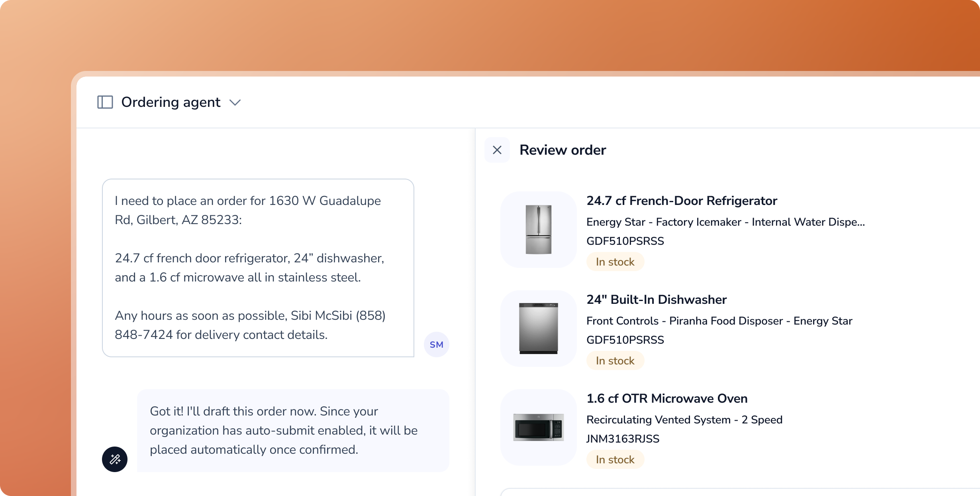Open the Built-In Dishwasher thumbnail

point(539,329)
